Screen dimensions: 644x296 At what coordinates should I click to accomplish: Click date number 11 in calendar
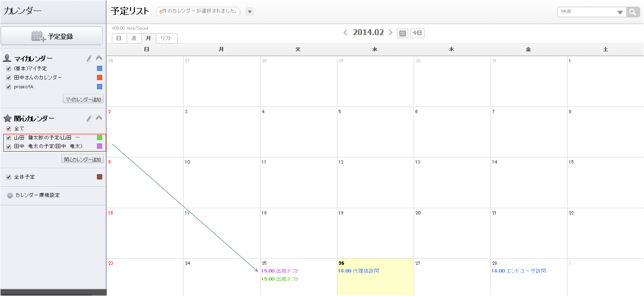pyautogui.click(x=264, y=162)
